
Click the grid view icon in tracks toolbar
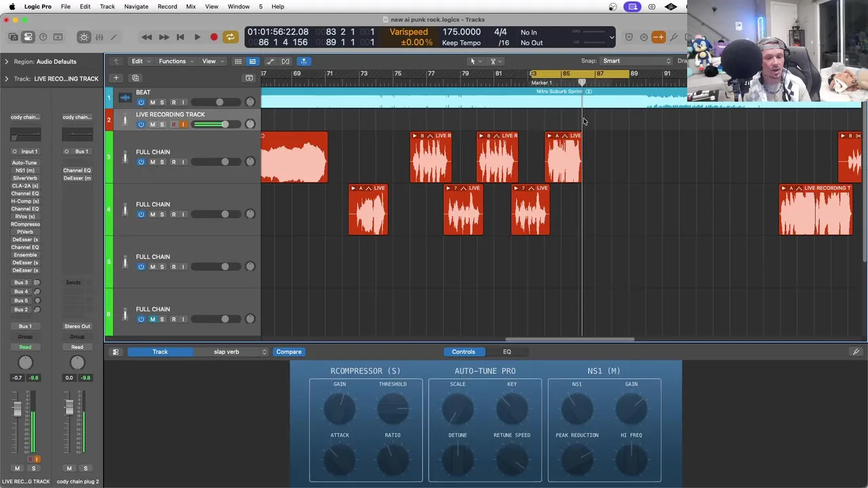coord(238,61)
